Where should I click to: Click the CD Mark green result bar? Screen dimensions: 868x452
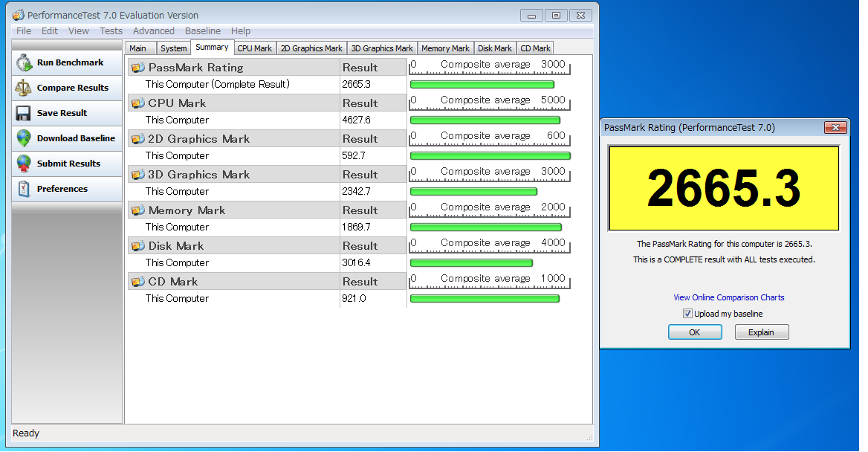tap(485, 299)
